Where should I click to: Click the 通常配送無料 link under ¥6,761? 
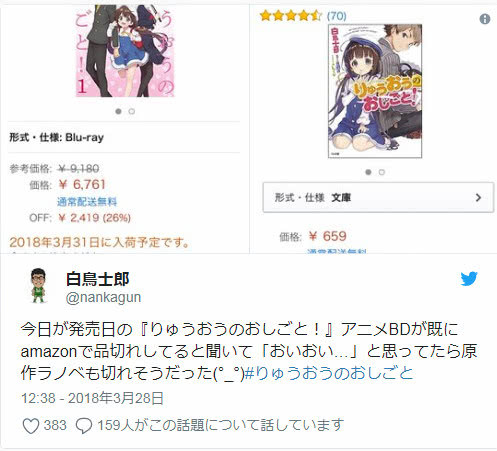(87, 201)
